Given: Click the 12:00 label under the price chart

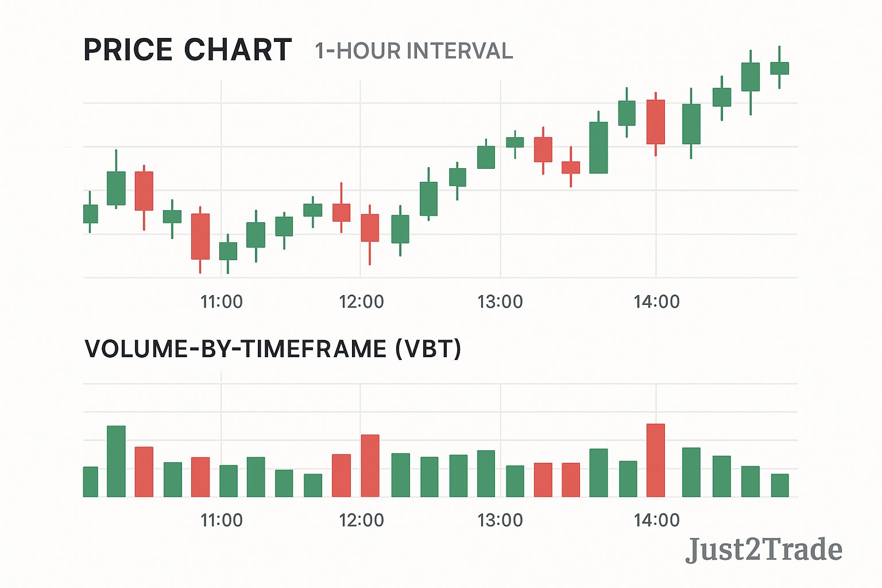Looking at the screenshot, I should click(361, 301).
